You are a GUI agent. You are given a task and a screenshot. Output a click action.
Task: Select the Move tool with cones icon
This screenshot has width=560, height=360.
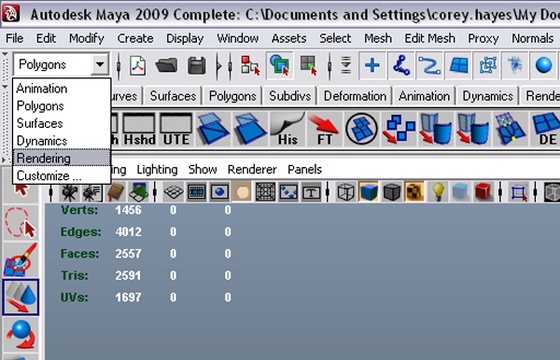[x=21, y=297]
